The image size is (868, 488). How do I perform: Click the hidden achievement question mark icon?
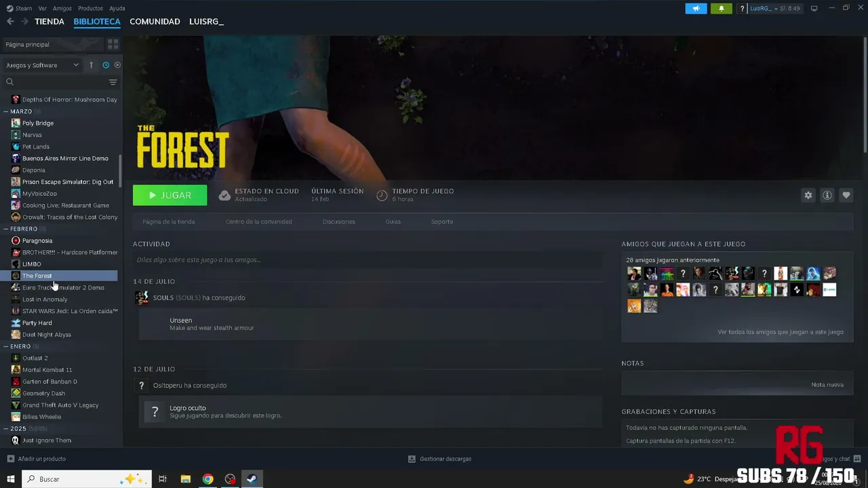(155, 411)
